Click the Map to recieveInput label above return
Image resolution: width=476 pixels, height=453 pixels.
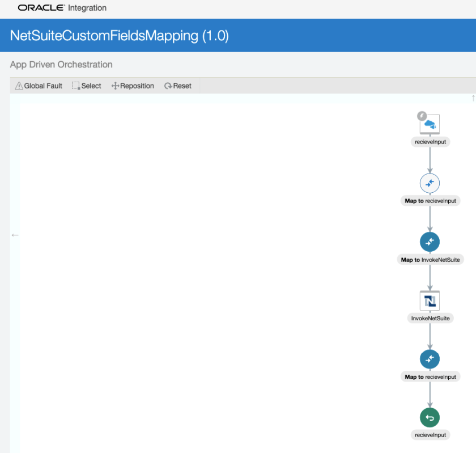(x=430, y=376)
